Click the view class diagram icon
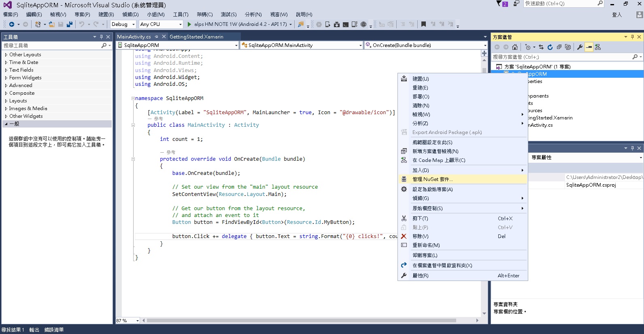This screenshot has width=644, height=334. point(598,47)
